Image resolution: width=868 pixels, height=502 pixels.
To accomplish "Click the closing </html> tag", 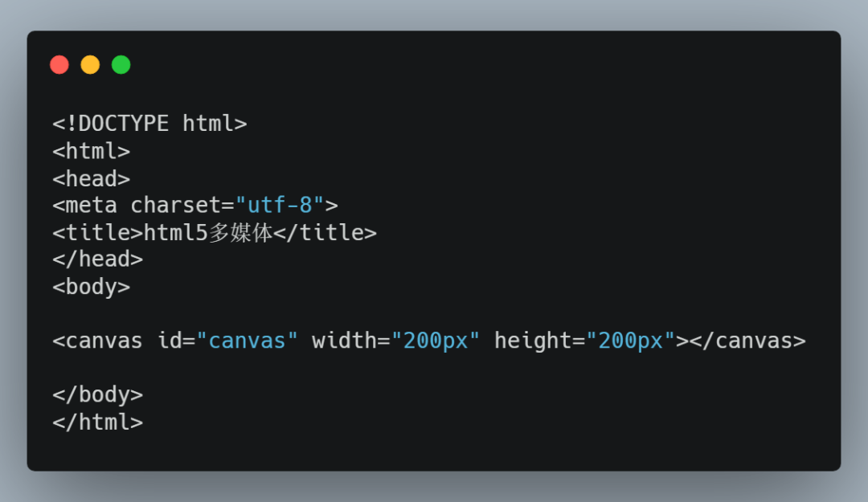I will coord(97,422).
